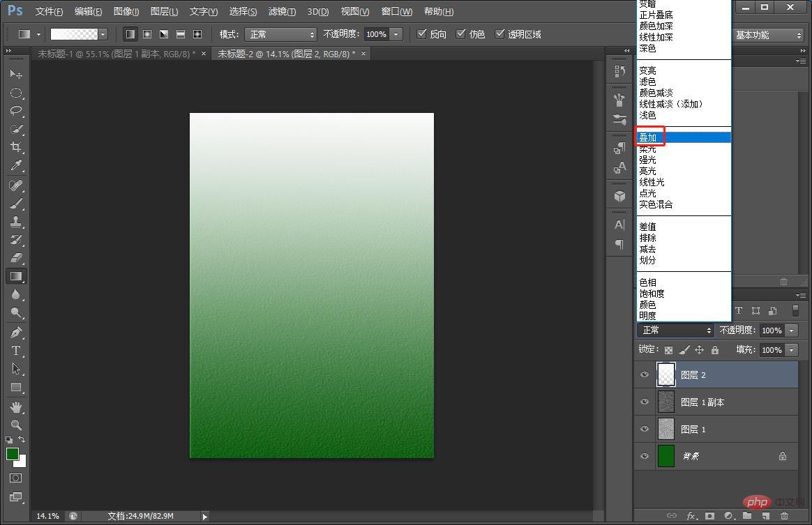Toggle the 透明区域 transparency checkbox
This screenshot has width=812, height=525.
(499, 34)
